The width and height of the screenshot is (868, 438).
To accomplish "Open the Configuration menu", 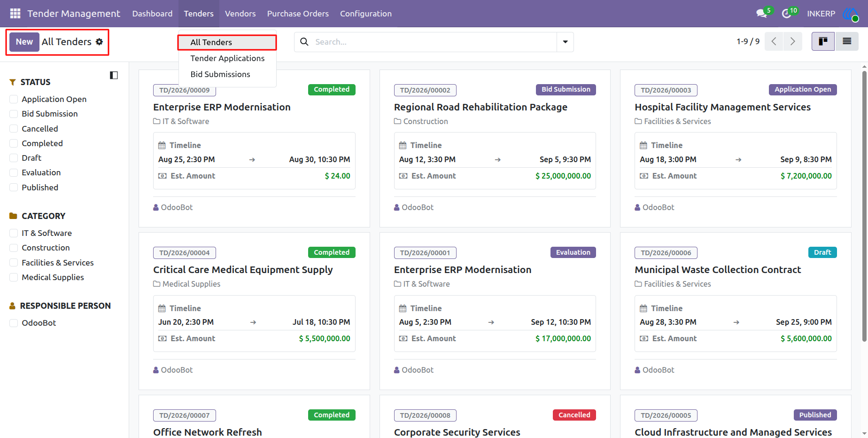I will 366,14.
